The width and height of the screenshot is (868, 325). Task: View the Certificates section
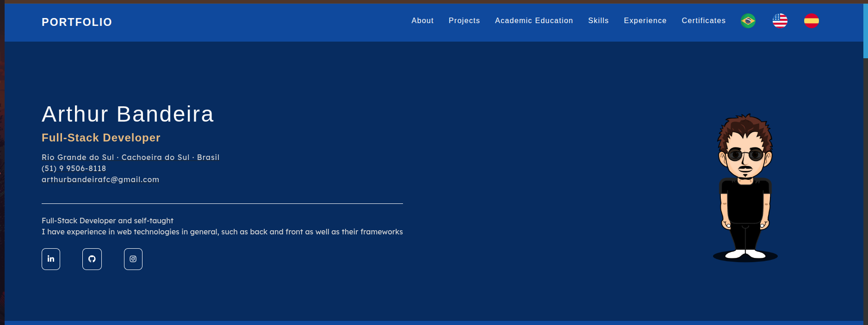click(x=703, y=21)
